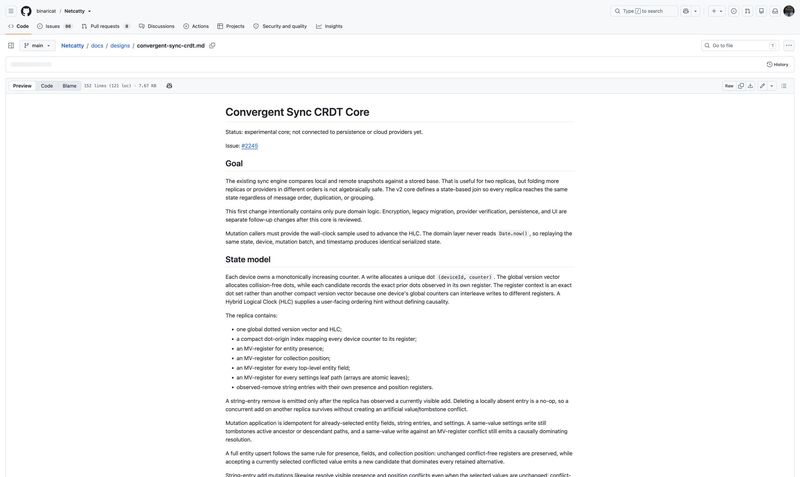The image size is (800, 477).
Task: View the file History
Action: (x=778, y=64)
